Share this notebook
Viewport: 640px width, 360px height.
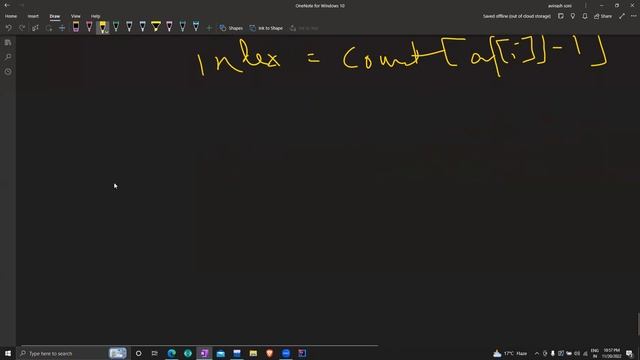(x=603, y=16)
